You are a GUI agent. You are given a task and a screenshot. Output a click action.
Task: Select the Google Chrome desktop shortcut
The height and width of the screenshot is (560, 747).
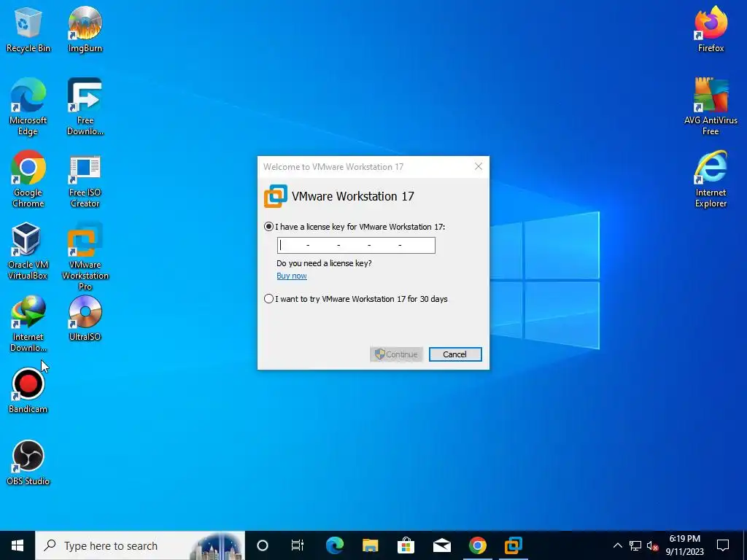28,179
